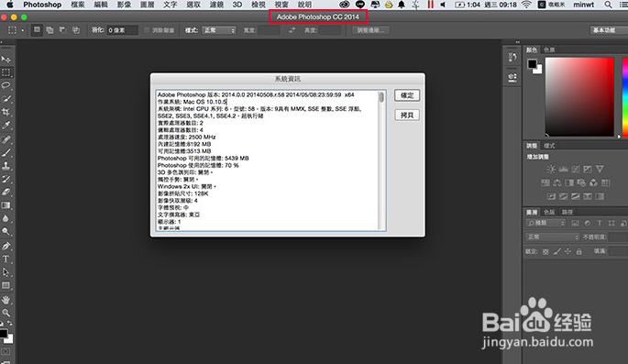Add a Levels adjustment
Viewport: 628px width, 364px height.
[564, 169]
